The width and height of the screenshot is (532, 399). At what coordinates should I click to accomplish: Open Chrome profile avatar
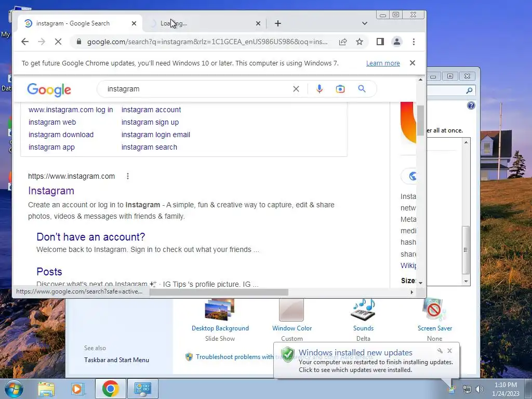[x=396, y=42]
